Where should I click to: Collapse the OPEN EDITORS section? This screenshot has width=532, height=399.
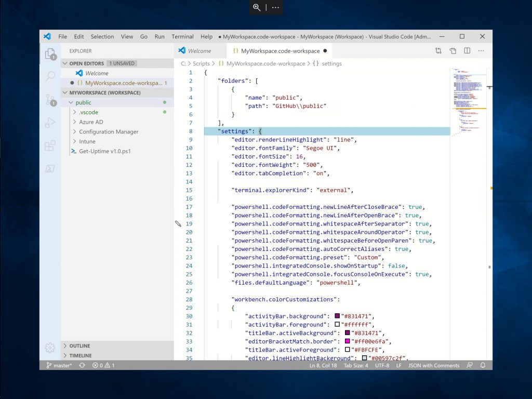pos(65,63)
